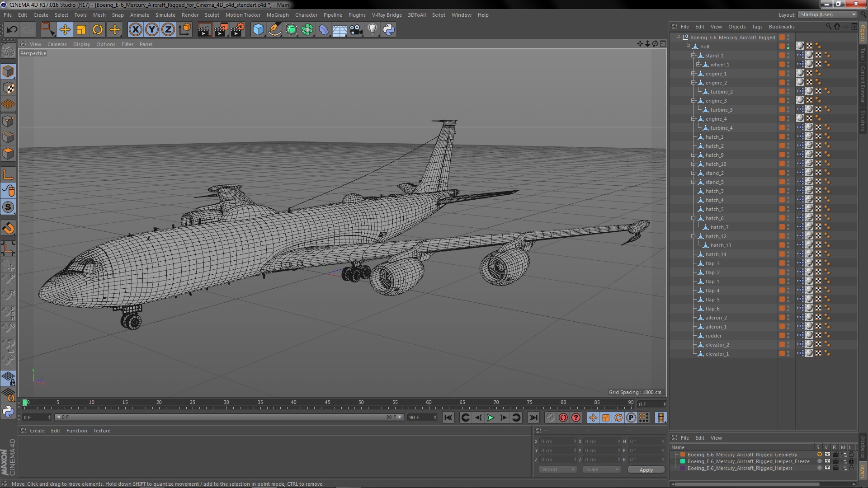The width and height of the screenshot is (868, 488).
Task: Click the Make Editable icon
Action: point(8,51)
